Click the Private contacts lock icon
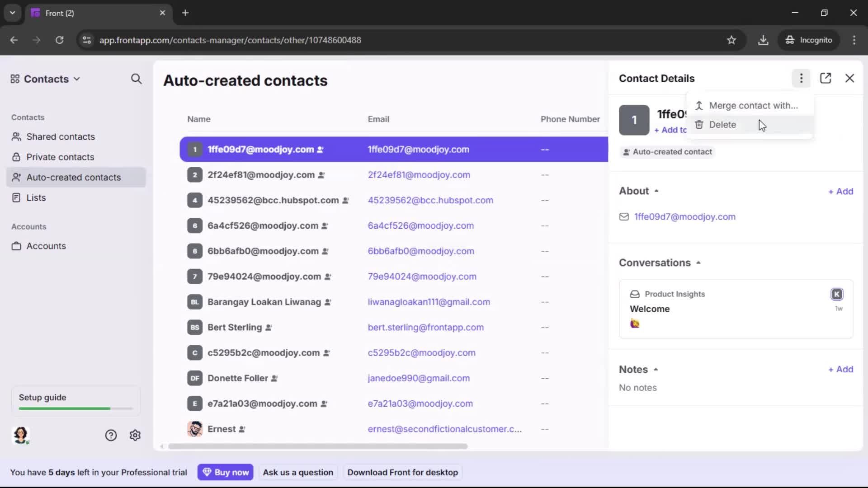Image resolution: width=868 pixels, height=488 pixels. pyautogui.click(x=16, y=157)
